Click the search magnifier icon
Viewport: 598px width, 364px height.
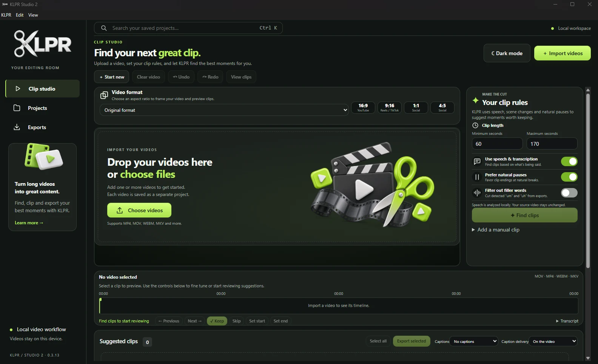click(104, 28)
